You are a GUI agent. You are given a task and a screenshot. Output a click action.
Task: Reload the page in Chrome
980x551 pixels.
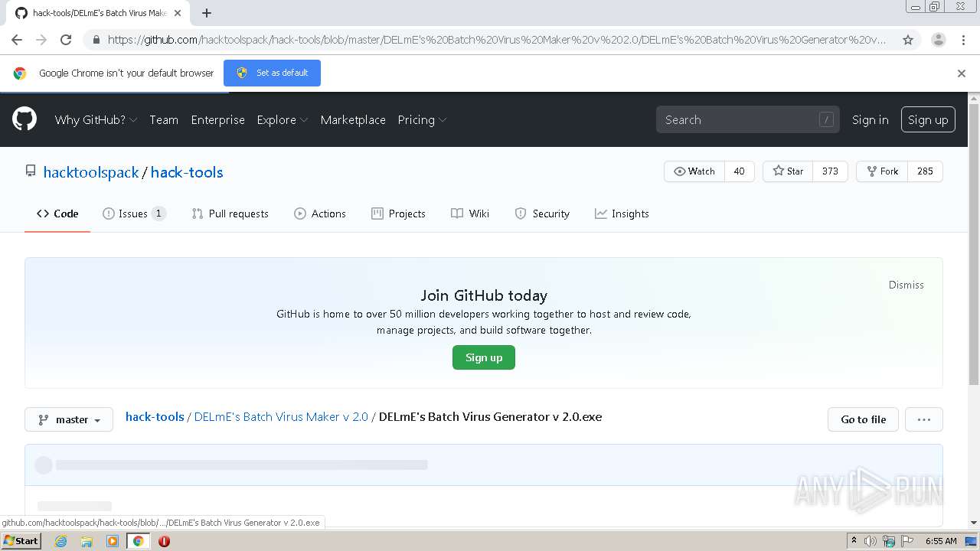(66, 40)
